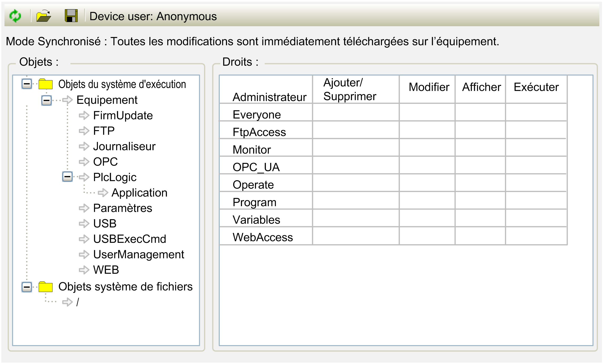Click the Everyone group row
603x364 pixels.
click(x=256, y=115)
